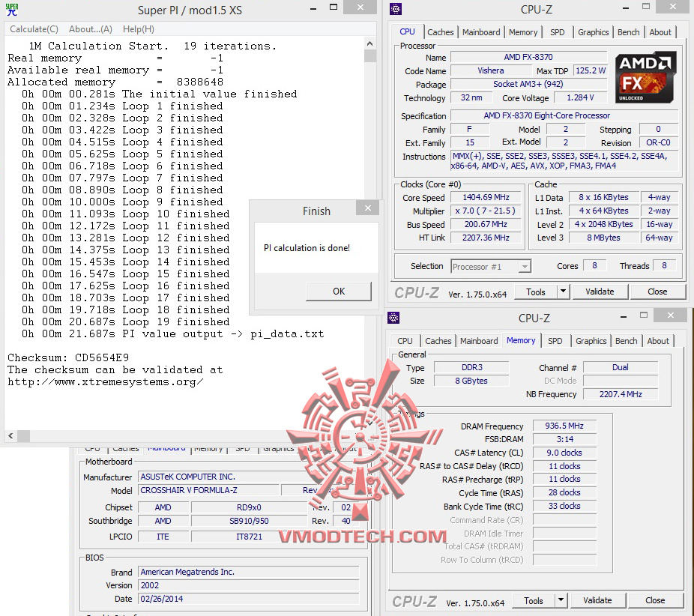The height and width of the screenshot is (616, 694).
Task: Click the Super PI app icon in title bar
Action: tap(12, 9)
